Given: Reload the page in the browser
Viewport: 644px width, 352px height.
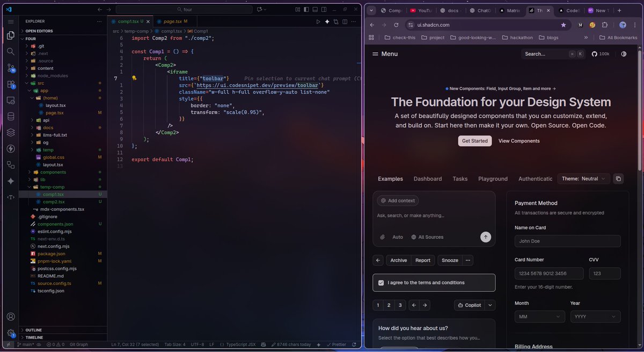Looking at the screenshot, I should click(x=396, y=25).
